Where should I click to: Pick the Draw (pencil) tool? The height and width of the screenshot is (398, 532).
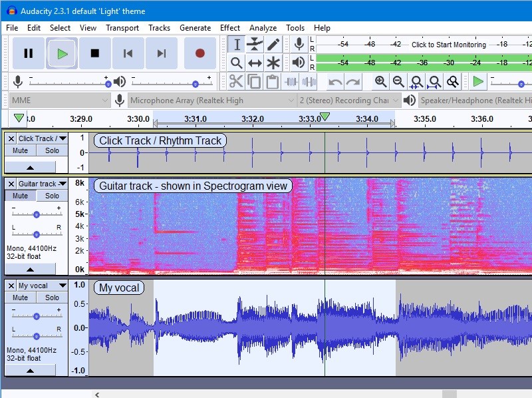point(273,45)
